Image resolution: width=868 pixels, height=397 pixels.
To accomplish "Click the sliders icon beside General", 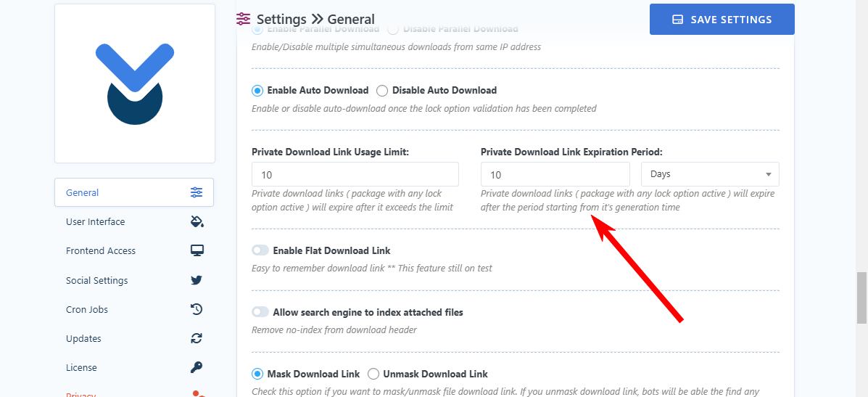I will (x=197, y=192).
